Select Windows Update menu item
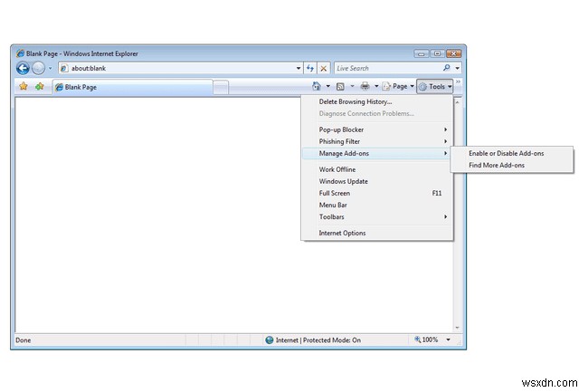 point(377,182)
